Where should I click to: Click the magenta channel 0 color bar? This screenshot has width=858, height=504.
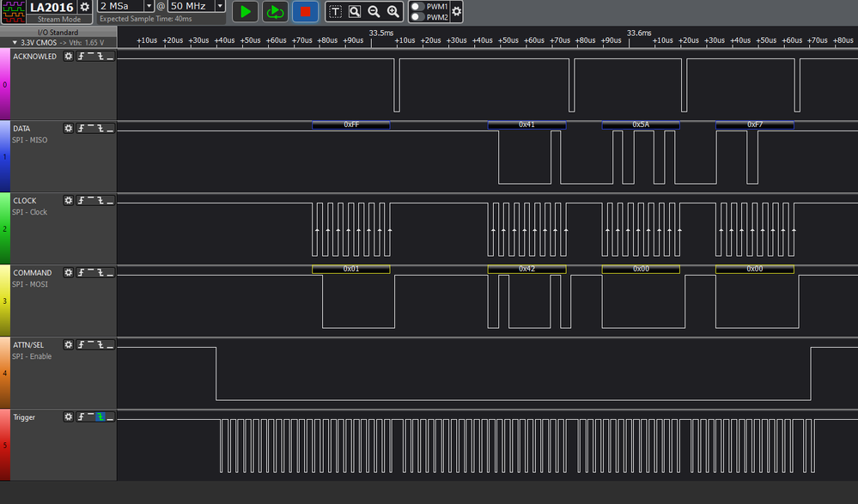[x=5, y=84]
